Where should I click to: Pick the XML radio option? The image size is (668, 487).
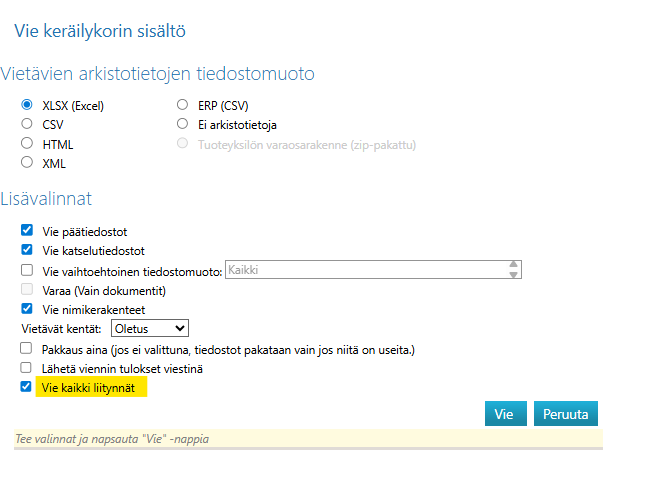click(x=27, y=163)
